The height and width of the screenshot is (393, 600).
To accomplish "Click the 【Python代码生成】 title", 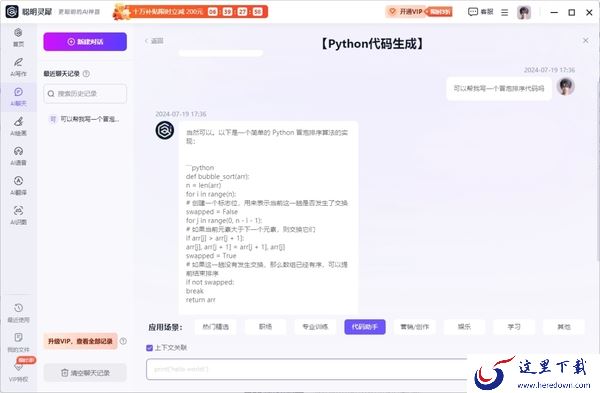I will point(372,44).
